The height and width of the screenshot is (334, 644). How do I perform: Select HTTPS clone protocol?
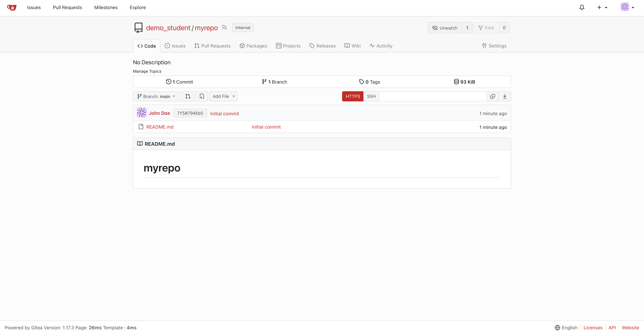[x=353, y=96]
